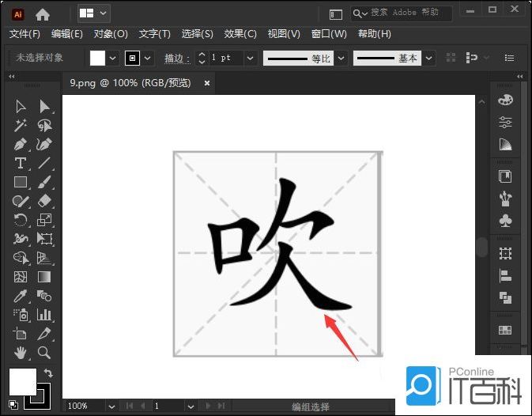The image size is (532, 416).
Task: Reset to default fill and stroke
Action: coord(13,404)
